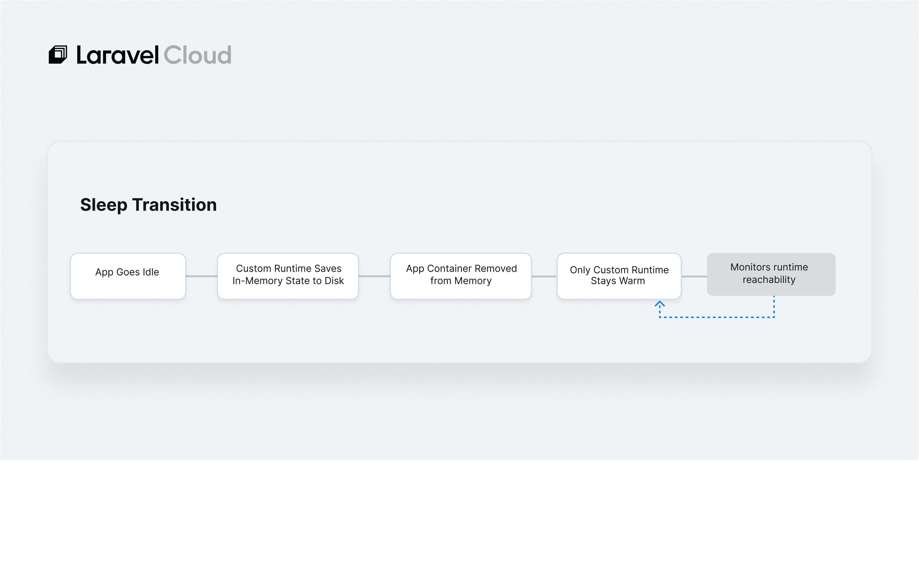
Task: Click the horizontal blue dashed feedback line
Action: click(x=717, y=317)
